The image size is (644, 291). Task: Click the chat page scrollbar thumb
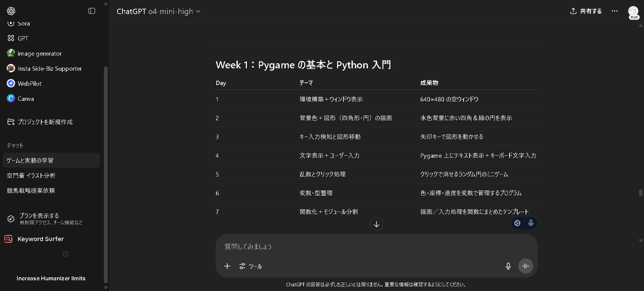coord(640,193)
